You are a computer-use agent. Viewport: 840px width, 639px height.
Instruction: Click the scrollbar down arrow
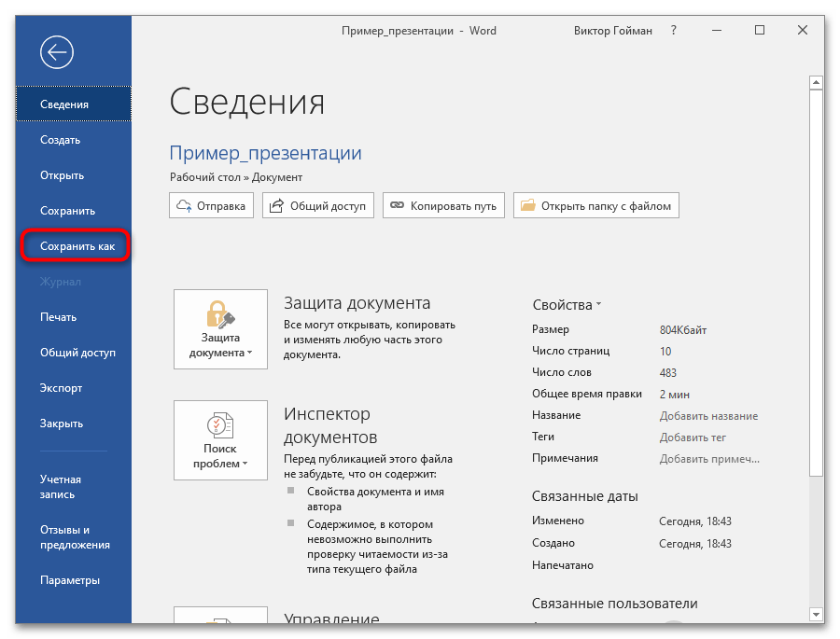click(x=816, y=615)
